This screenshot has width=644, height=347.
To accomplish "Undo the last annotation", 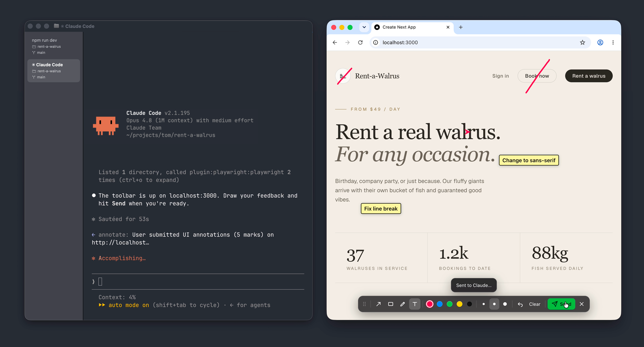I will click(x=520, y=304).
